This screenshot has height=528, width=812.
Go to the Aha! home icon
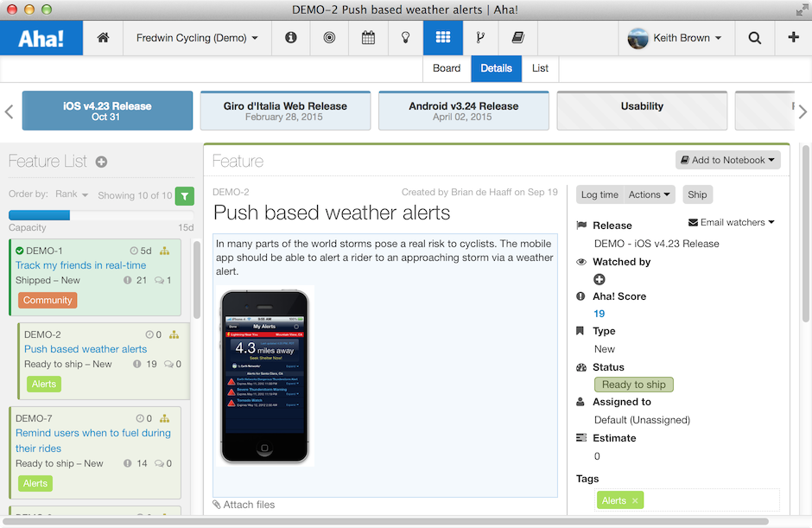pyautogui.click(x=103, y=38)
